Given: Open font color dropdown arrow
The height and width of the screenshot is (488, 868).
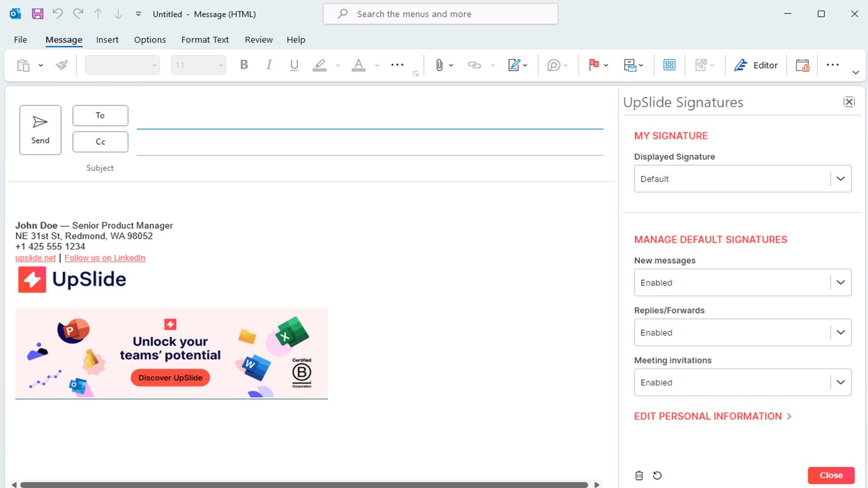Looking at the screenshot, I should (377, 65).
